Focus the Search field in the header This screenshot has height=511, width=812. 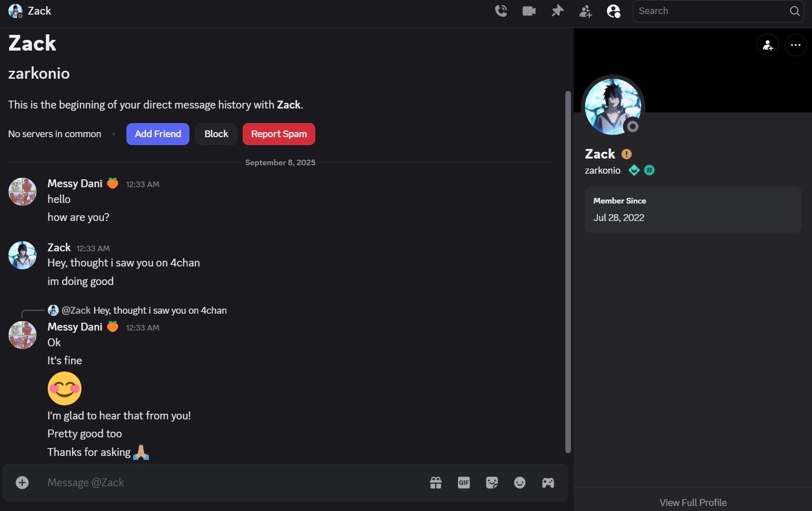pyautogui.click(x=718, y=11)
